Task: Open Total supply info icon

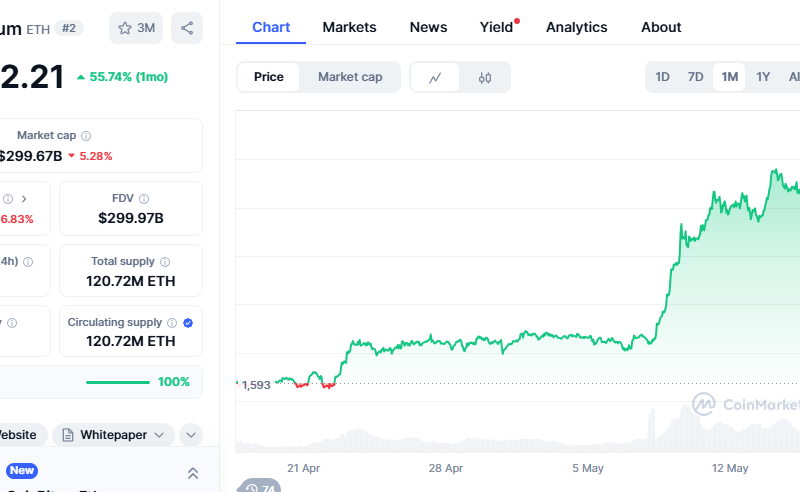Action: click(165, 262)
